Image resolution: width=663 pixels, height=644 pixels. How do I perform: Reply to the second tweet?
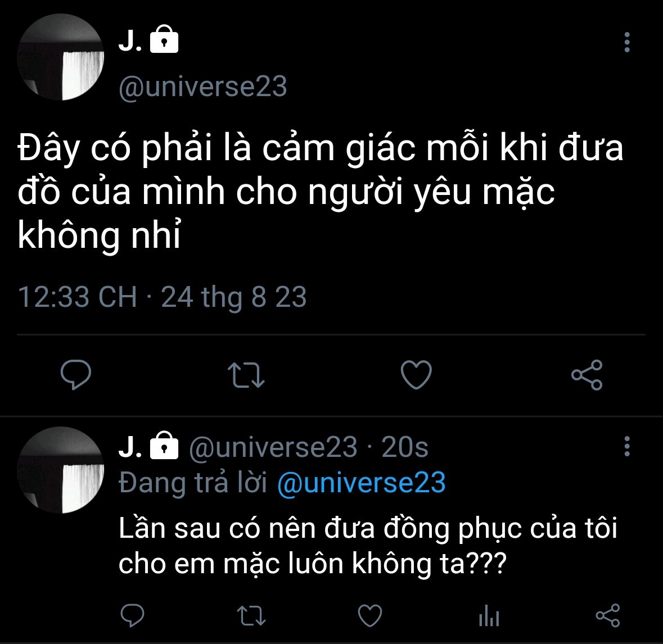coord(132,615)
